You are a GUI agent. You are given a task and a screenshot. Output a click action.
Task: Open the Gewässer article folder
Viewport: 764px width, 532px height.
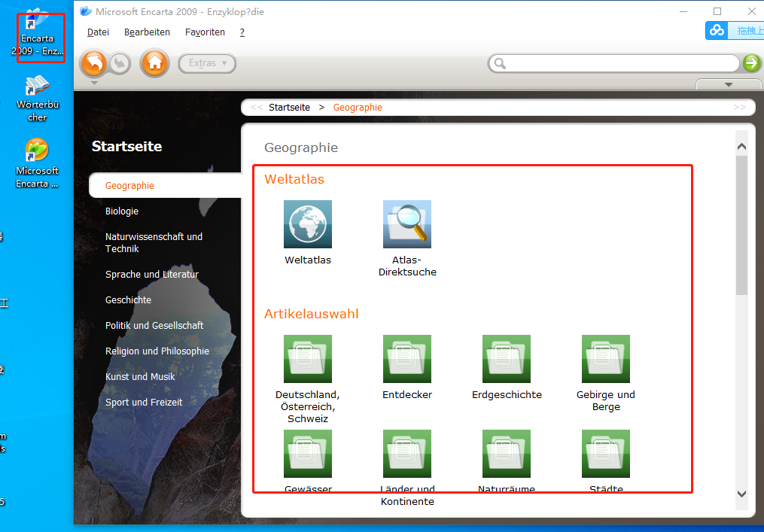pos(307,454)
